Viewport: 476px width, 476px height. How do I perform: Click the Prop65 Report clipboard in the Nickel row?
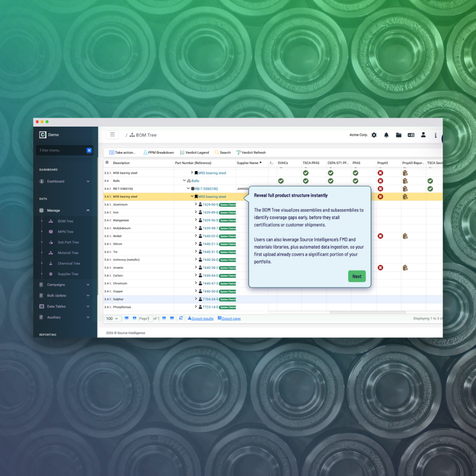point(405,236)
